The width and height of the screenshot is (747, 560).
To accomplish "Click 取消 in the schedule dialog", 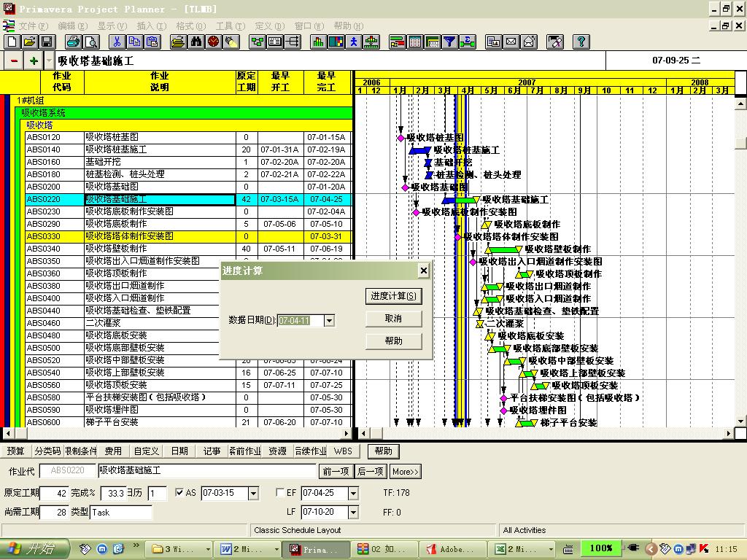I will [x=393, y=319].
